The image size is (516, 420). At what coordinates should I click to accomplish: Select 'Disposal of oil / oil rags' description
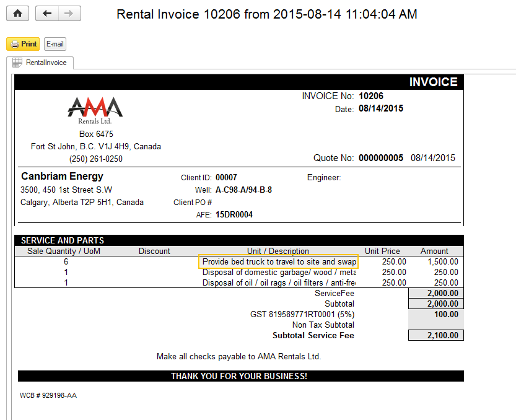click(279, 282)
